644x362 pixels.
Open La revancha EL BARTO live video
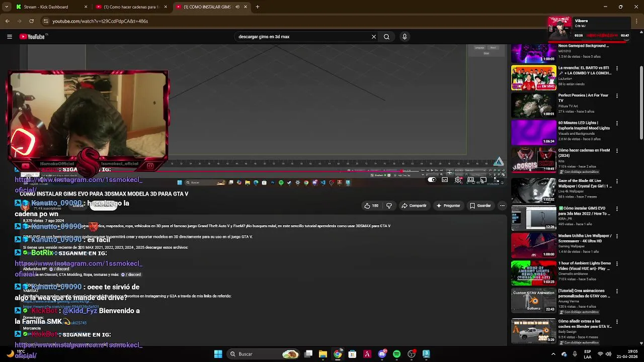click(534, 78)
